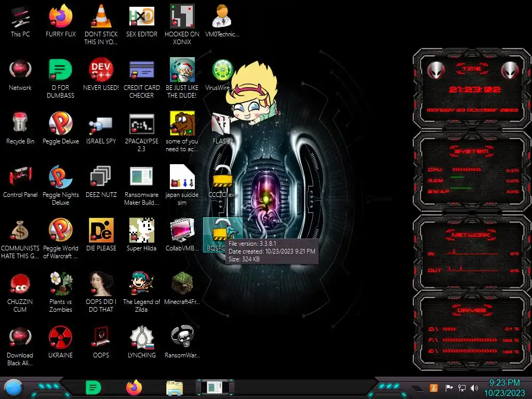Open the CollabVMB... monitor icon

[182, 235]
